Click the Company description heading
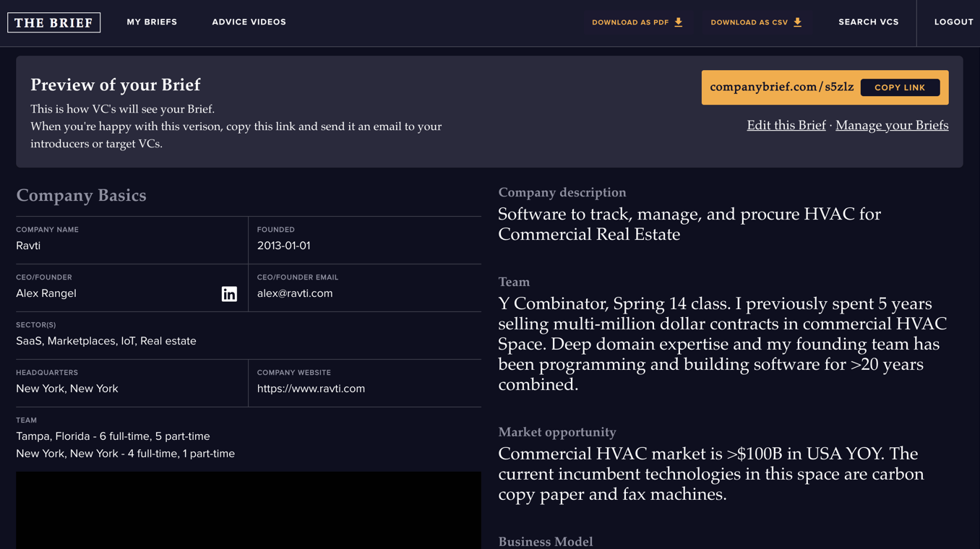The height and width of the screenshot is (549, 980). [x=562, y=192]
